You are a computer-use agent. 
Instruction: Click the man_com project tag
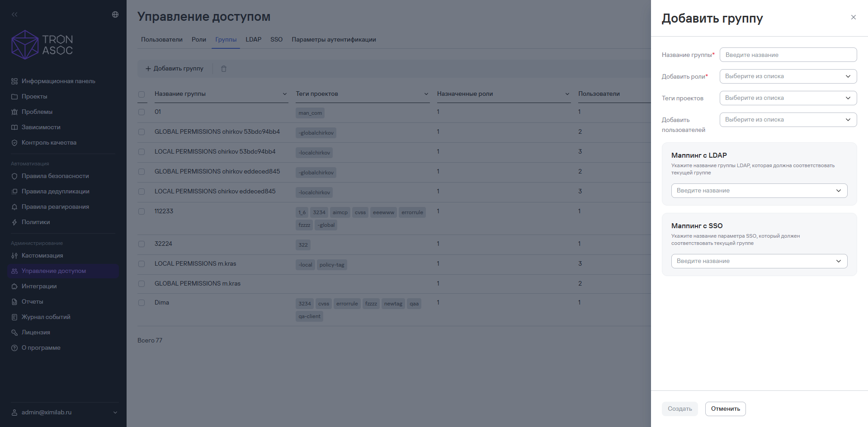[x=310, y=113]
